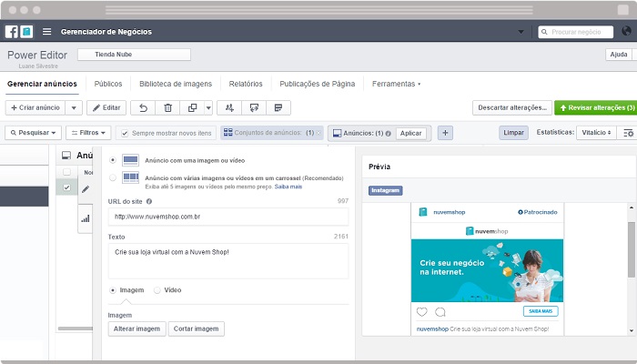Open the Ferramentas menu
This screenshot has width=637, height=364.
(x=396, y=84)
